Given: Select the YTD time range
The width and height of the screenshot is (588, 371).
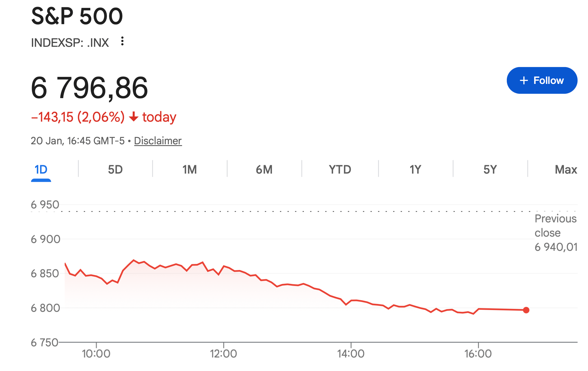Looking at the screenshot, I should (x=340, y=169).
